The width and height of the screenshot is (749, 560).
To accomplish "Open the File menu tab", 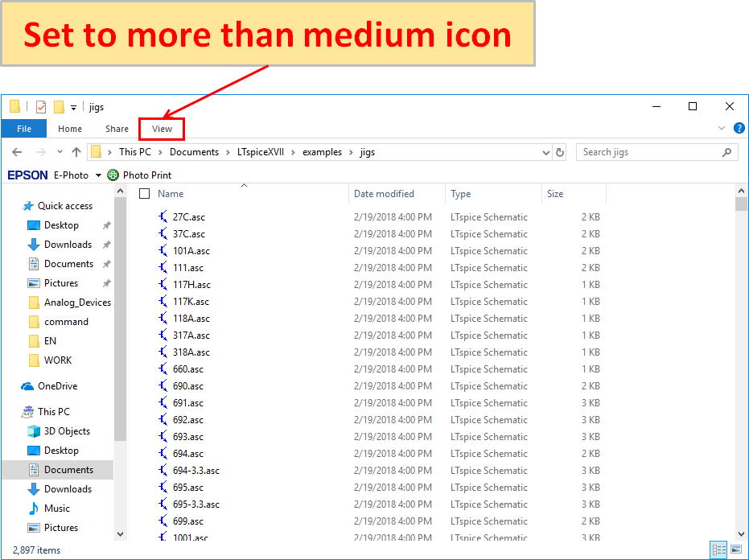I will pos(24,129).
